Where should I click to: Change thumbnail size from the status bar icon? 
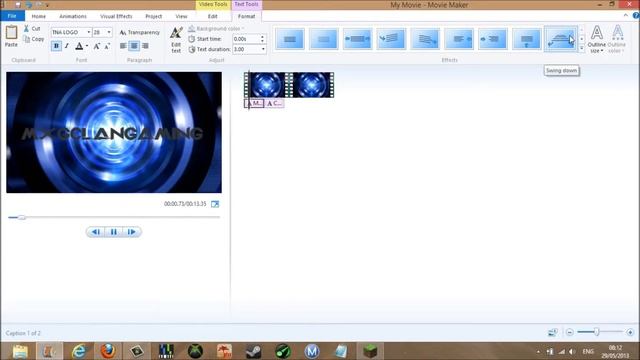(x=553, y=332)
